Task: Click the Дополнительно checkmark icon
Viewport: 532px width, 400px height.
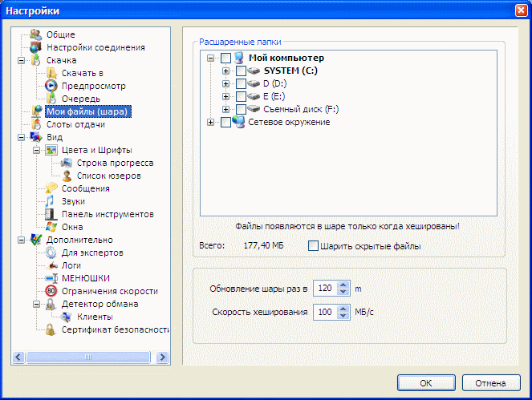Action: coord(35,240)
